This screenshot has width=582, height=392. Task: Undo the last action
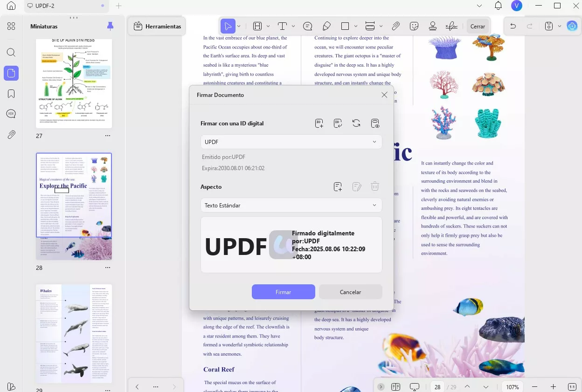[513, 26]
